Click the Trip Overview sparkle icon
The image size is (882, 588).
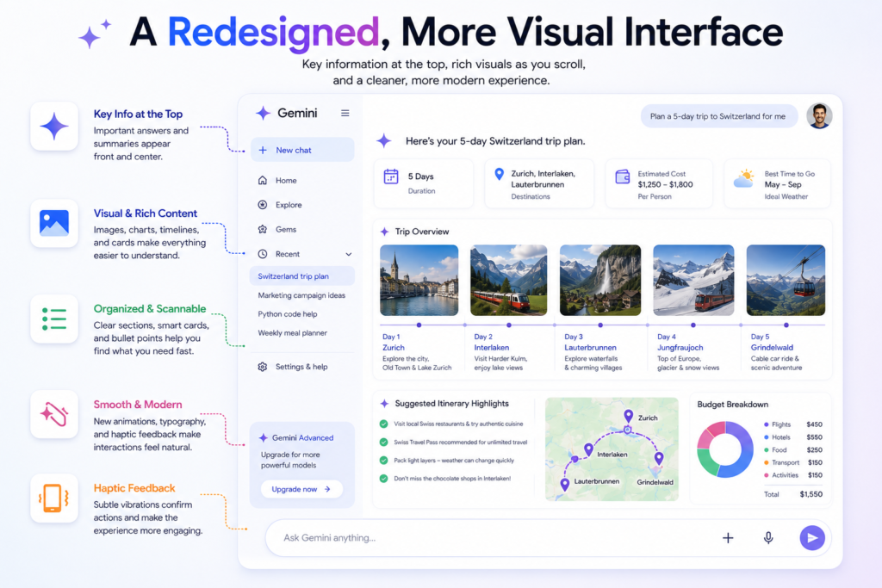385,232
